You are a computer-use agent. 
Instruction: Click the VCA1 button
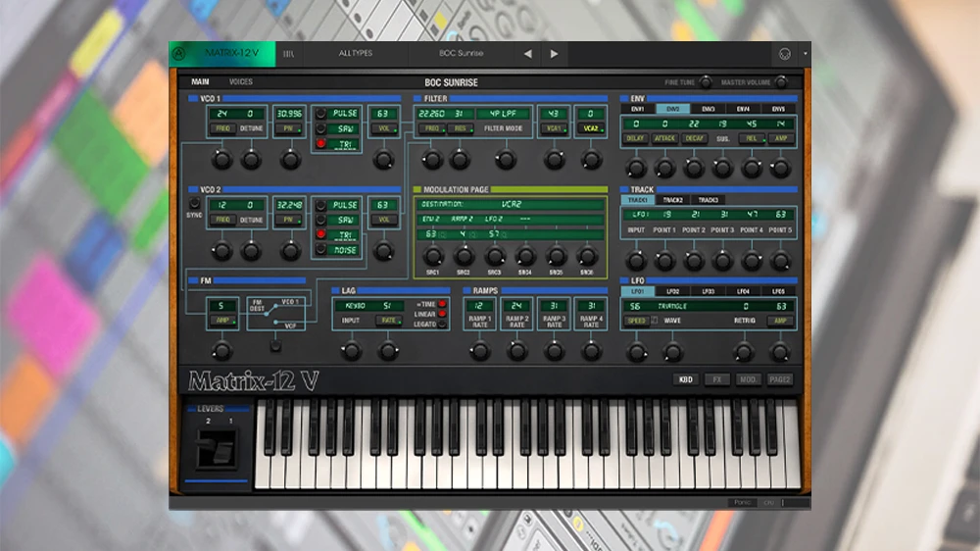point(554,128)
